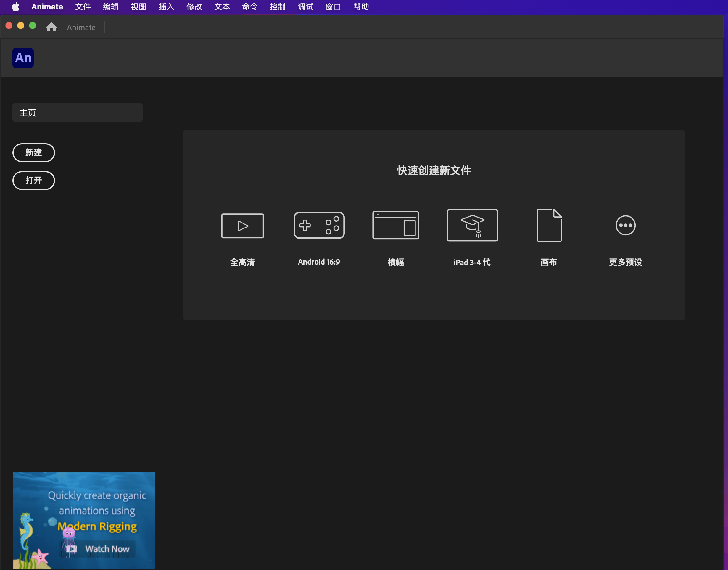Click the 打开 button to open file

(33, 180)
